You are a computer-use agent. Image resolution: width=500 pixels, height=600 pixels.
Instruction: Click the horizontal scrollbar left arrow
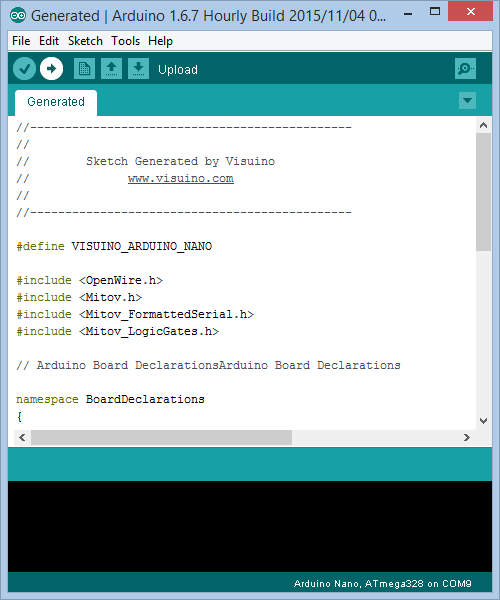tap(22, 437)
